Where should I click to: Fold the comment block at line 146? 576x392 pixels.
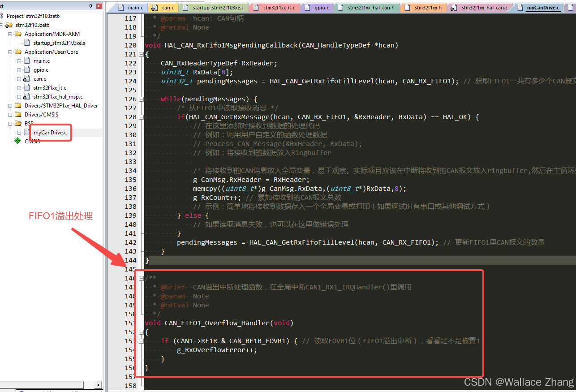pyautogui.click(x=142, y=278)
